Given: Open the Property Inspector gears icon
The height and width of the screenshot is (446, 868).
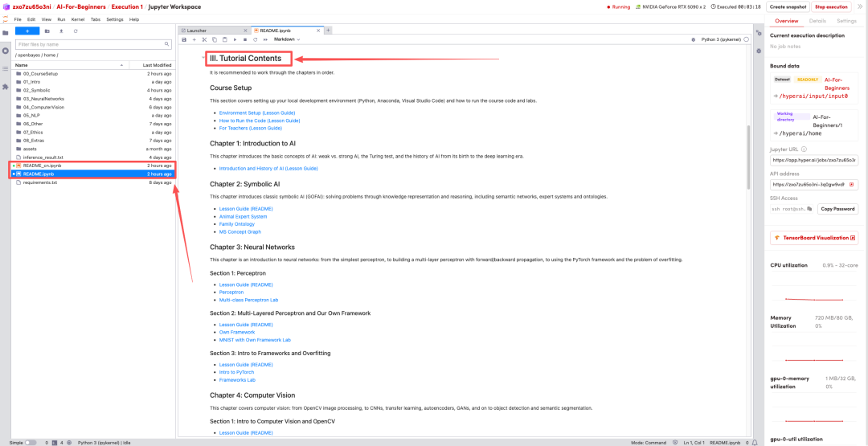Looking at the screenshot, I should pos(759,33).
